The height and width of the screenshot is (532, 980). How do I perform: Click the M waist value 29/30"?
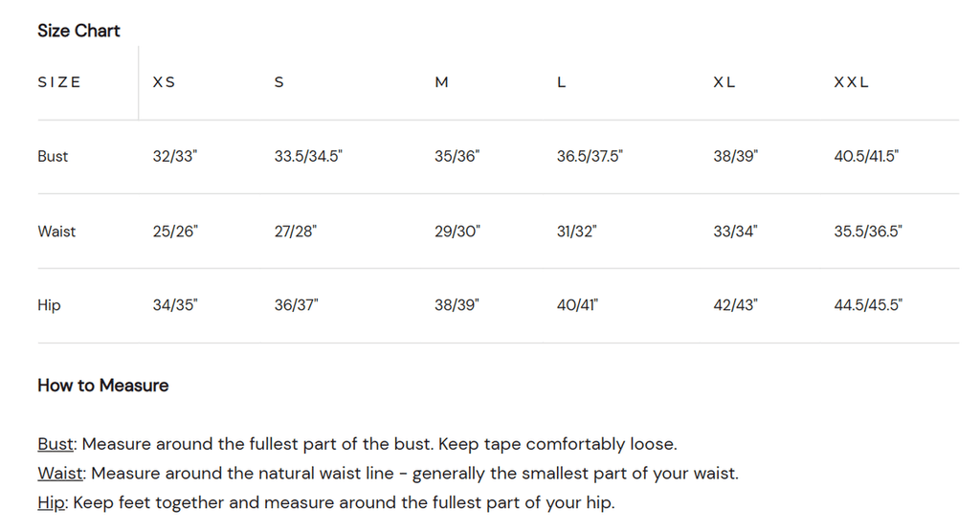pos(457,231)
